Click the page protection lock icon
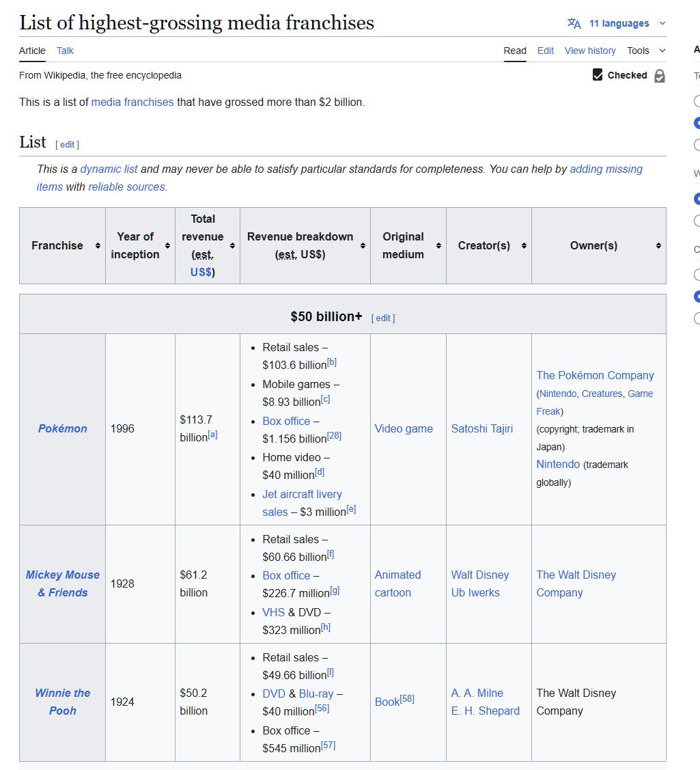Screen dimensions: 700x770 click(660, 76)
